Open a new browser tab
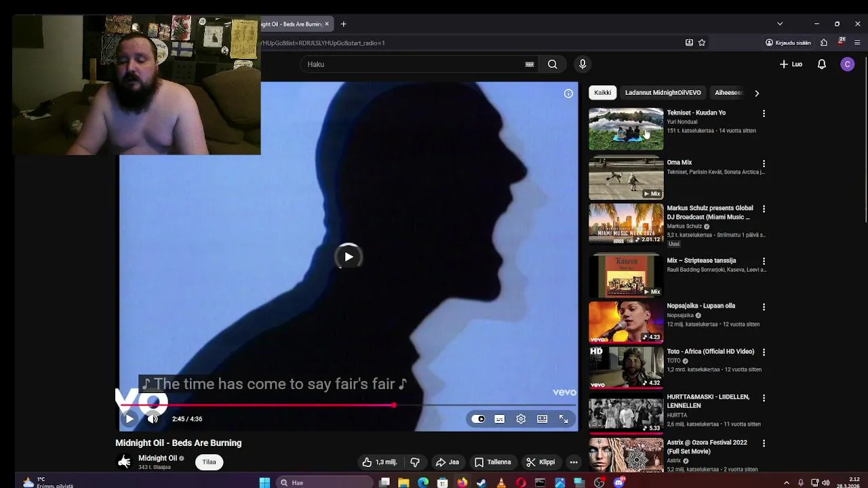Viewport: 868px width, 488px height. coord(343,24)
